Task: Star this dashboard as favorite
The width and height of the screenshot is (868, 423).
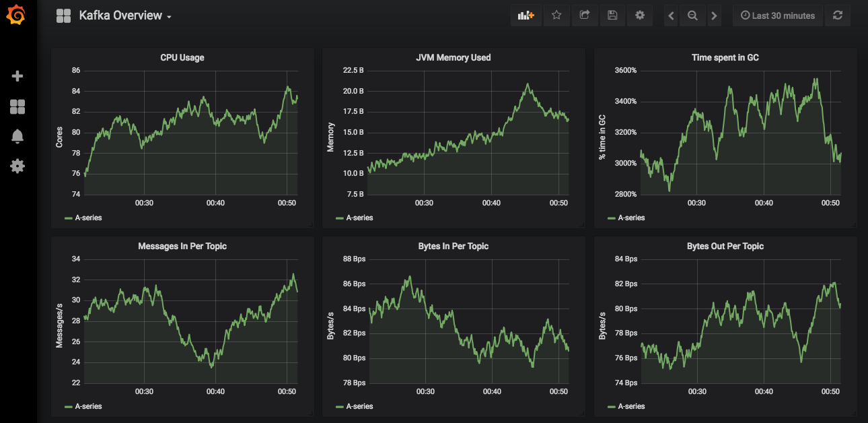Action: click(x=556, y=15)
